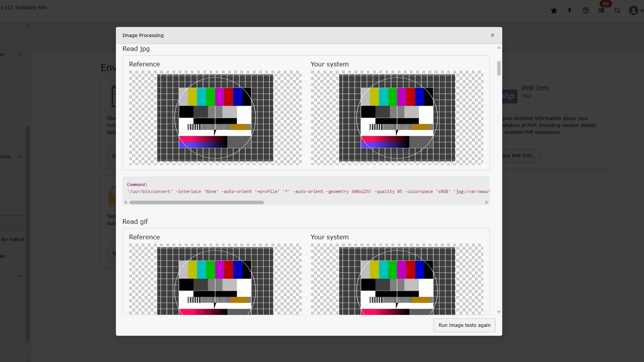The image size is (644, 362).
Task: Click the search magnifier icon
Action: [x=617, y=10]
